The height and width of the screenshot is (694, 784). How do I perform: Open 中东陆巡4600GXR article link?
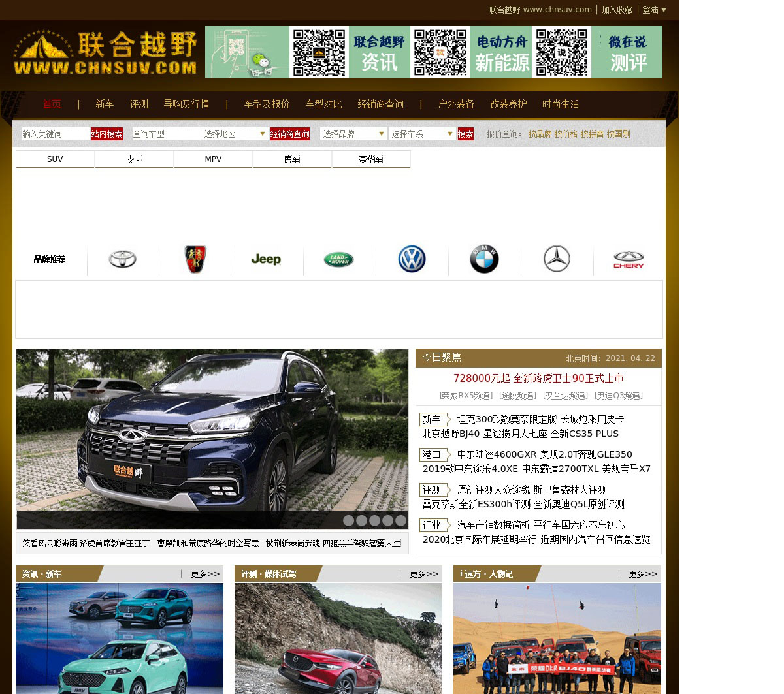click(498, 454)
